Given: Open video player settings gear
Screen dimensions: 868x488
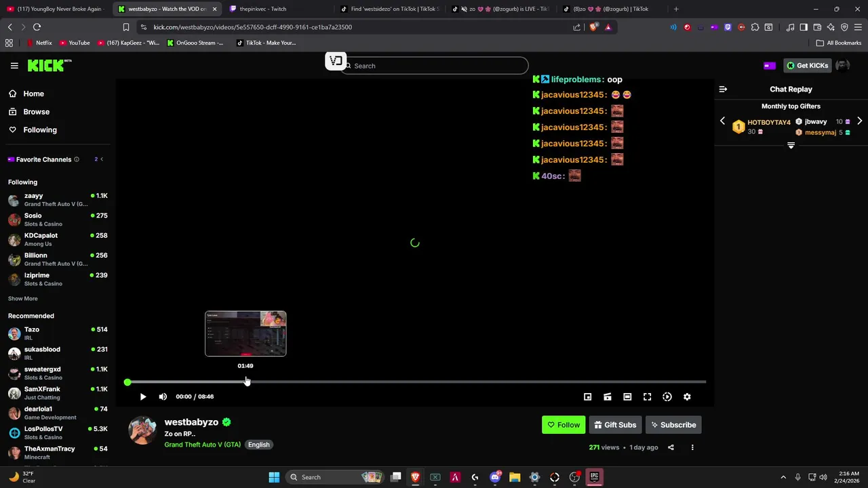Looking at the screenshot, I should click(687, 396).
